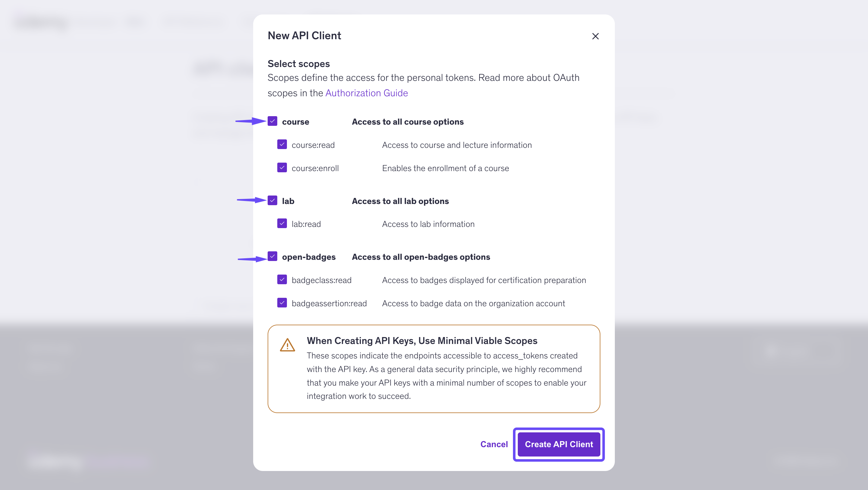Image resolution: width=868 pixels, height=490 pixels.
Task: Click the "Select scopes" heading
Action: [299, 63]
